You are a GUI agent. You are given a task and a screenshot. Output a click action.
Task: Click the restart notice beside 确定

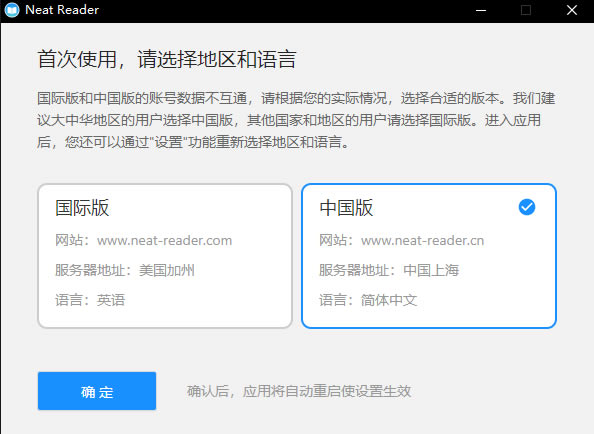(x=299, y=391)
